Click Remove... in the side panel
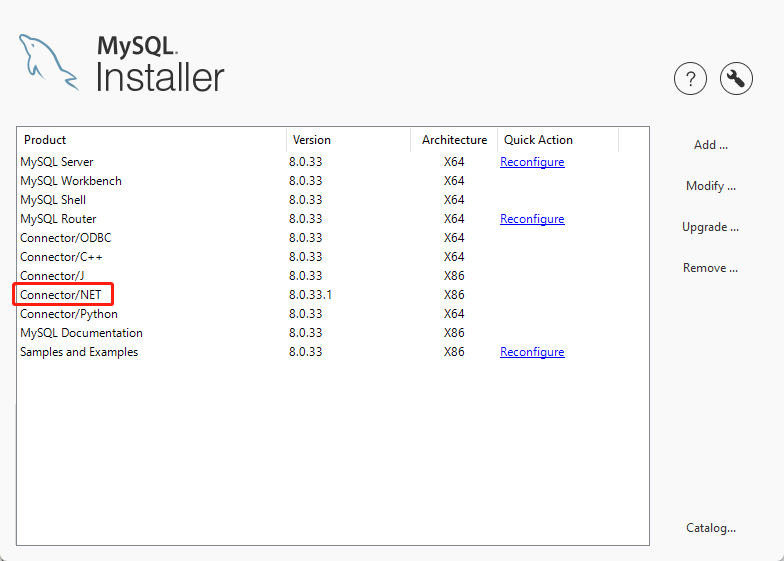 [710, 268]
